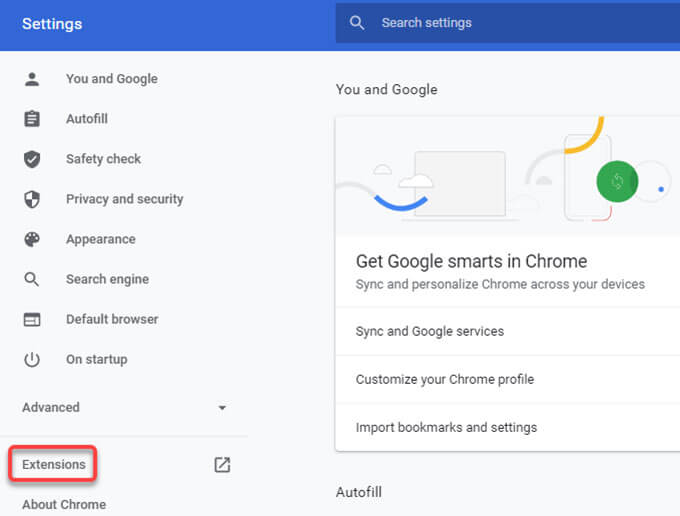Click the clipboard Autofill icon
This screenshot has height=516, width=680.
pyautogui.click(x=32, y=119)
